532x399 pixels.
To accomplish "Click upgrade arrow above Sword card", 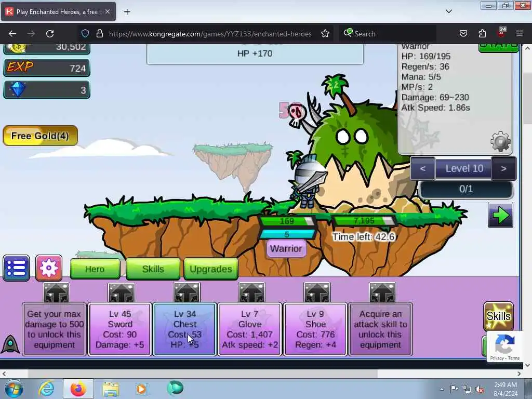I will 121,293.
